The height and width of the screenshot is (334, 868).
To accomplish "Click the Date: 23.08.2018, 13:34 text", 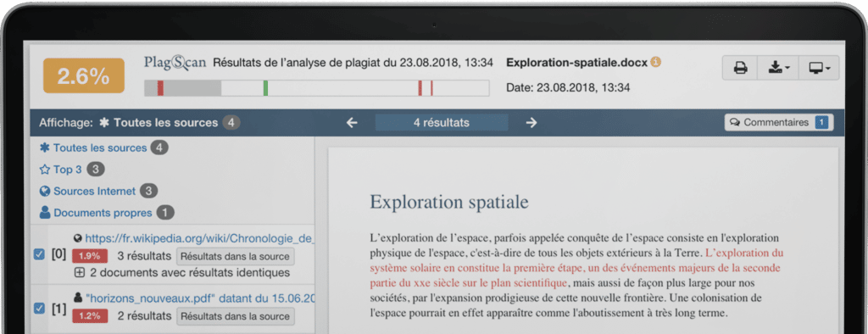I will pyautogui.click(x=568, y=87).
